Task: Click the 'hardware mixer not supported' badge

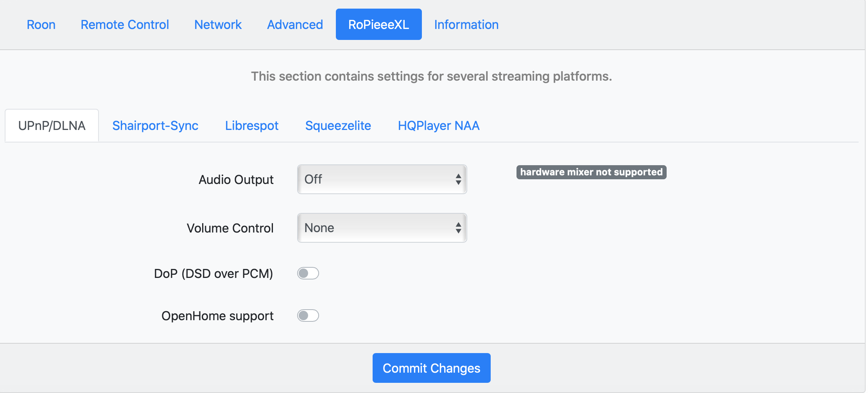Action: coord(591,172)
